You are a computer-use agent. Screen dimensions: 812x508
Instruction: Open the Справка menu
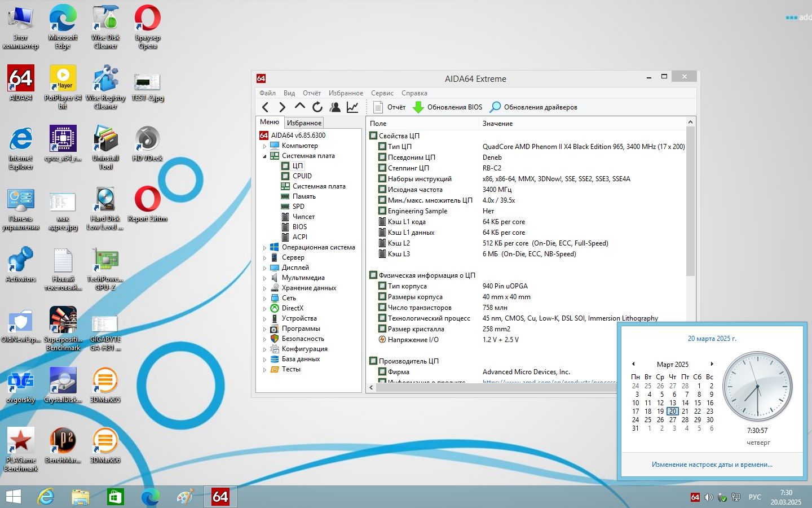[414, 93]
